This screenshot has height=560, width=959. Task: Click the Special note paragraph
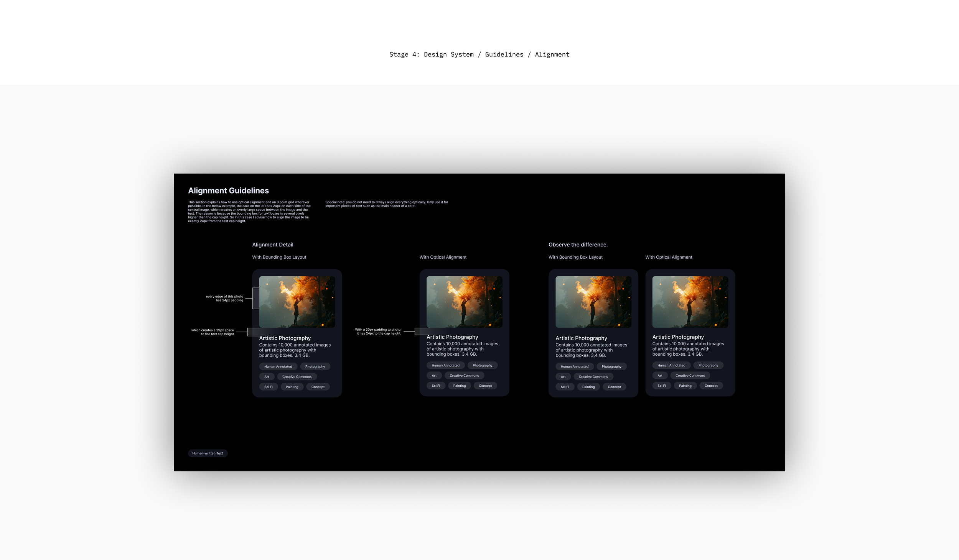386,204
